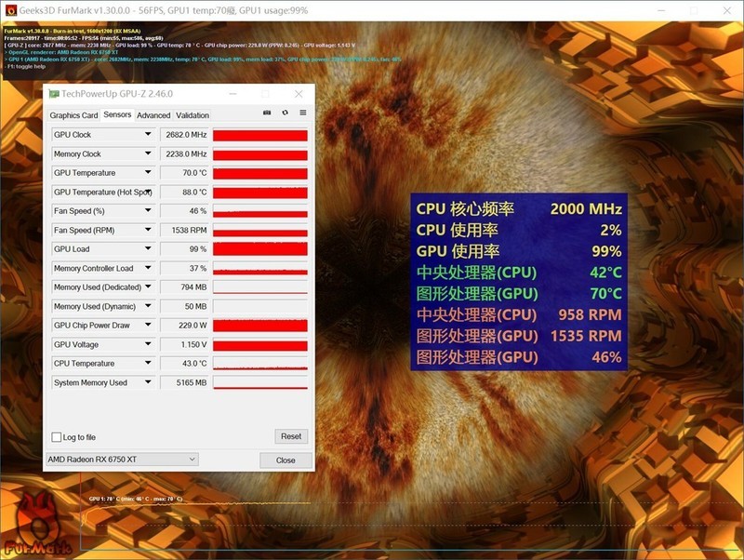Close the GPU-Z window with X
The height and width of the screenshot is (560, 744).
(299, 94)
